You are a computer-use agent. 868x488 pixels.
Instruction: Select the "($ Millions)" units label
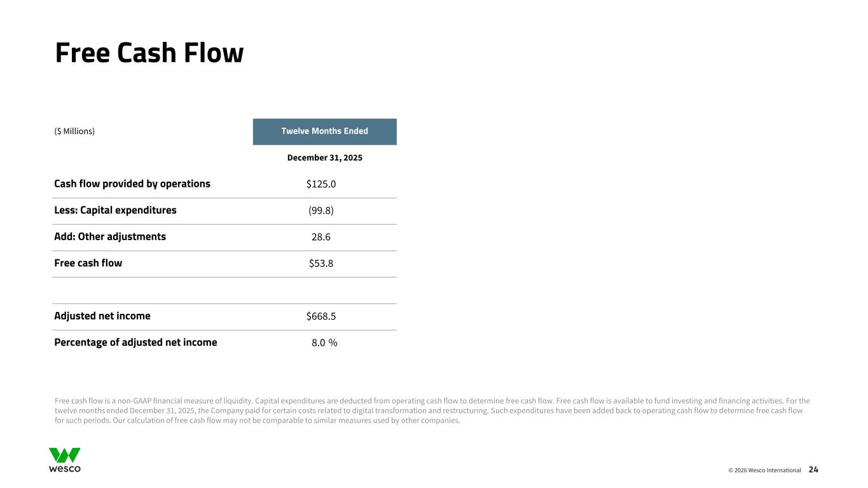point(75,132)
